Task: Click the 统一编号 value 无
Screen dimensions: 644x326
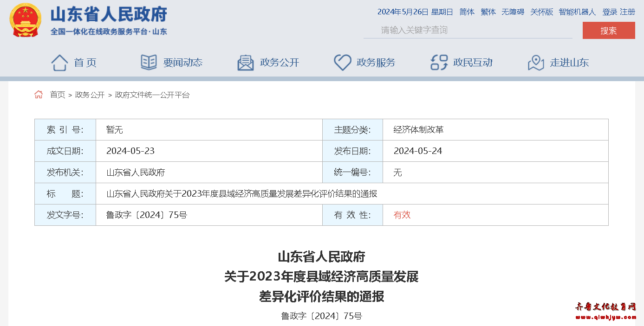Action: coord(397,173)
